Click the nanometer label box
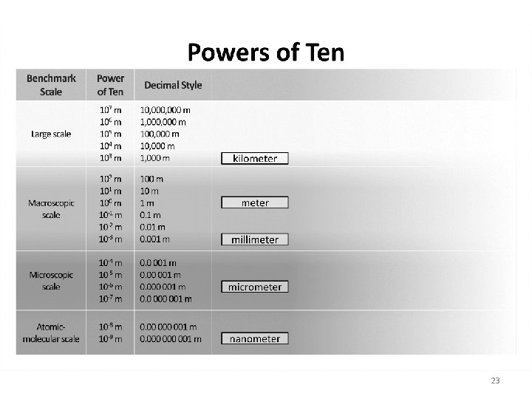532x399 pixels. pos(255,338)
